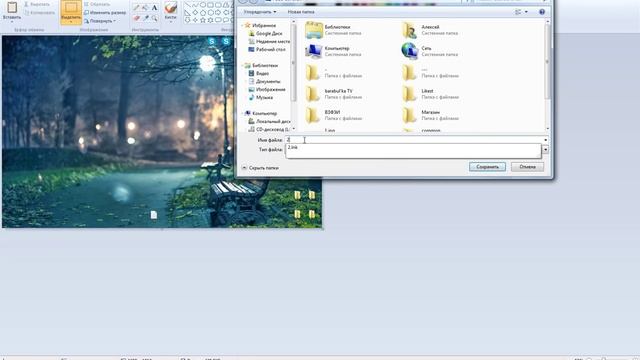
Task: Select Локальный диск in navigation pane
Action: tap(269, 121)
